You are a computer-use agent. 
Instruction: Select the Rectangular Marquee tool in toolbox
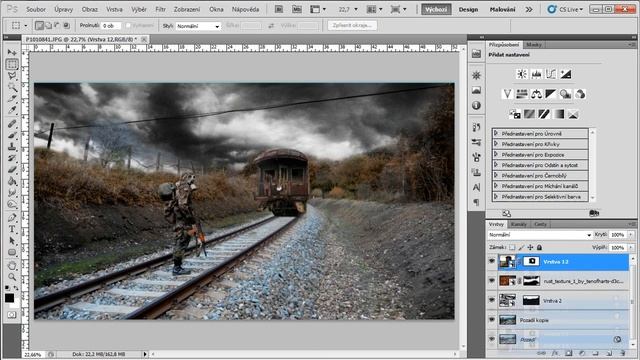[12, 64]
